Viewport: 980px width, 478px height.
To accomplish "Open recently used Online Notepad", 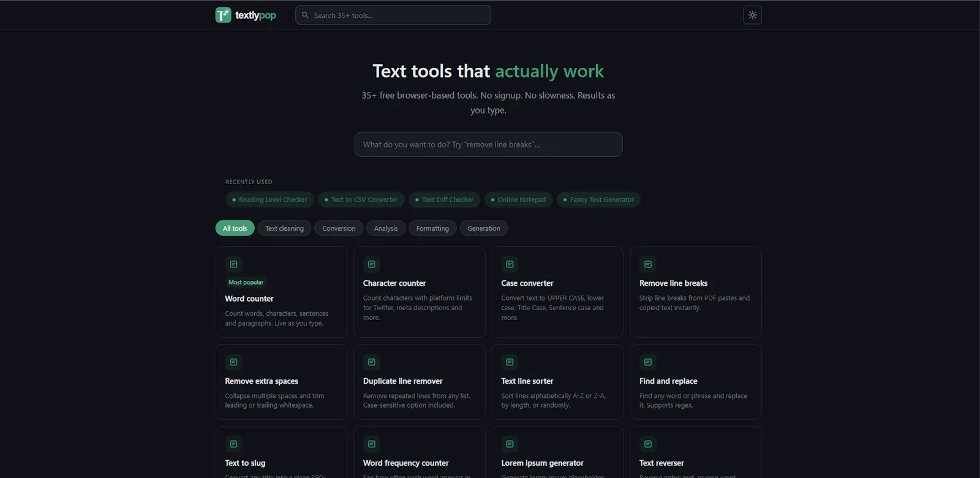I will coord(519,200).
